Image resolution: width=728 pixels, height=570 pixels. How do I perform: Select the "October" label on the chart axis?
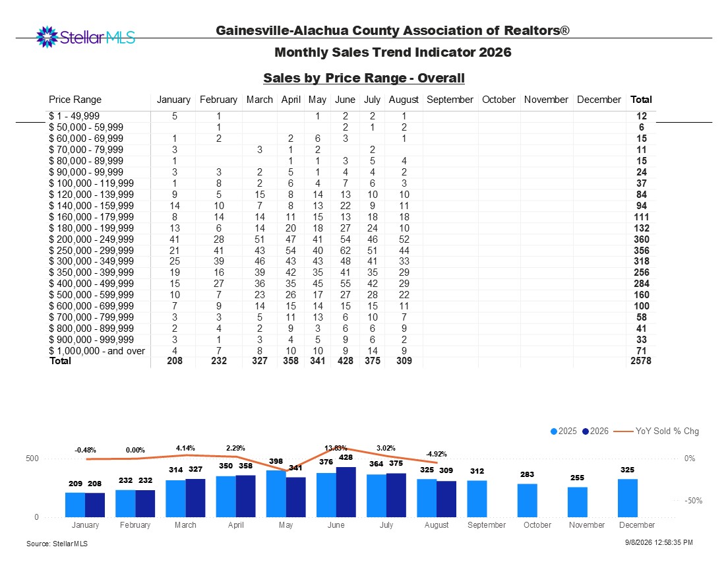click(x=537, y=525)
